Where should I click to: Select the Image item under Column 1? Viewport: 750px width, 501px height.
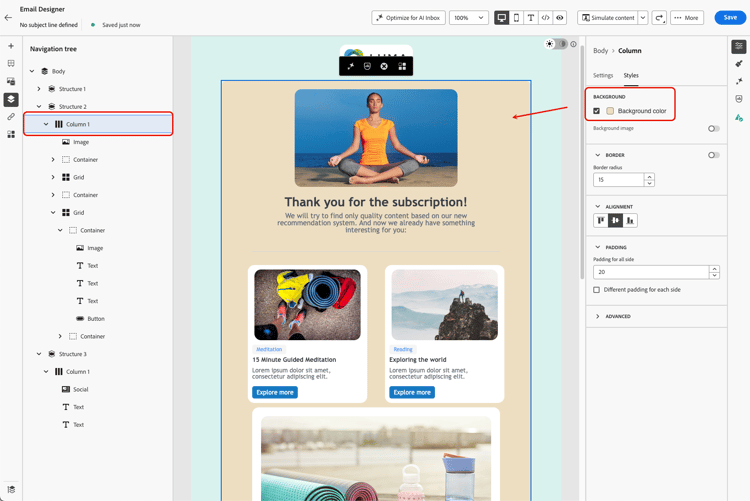click(80, 142)
